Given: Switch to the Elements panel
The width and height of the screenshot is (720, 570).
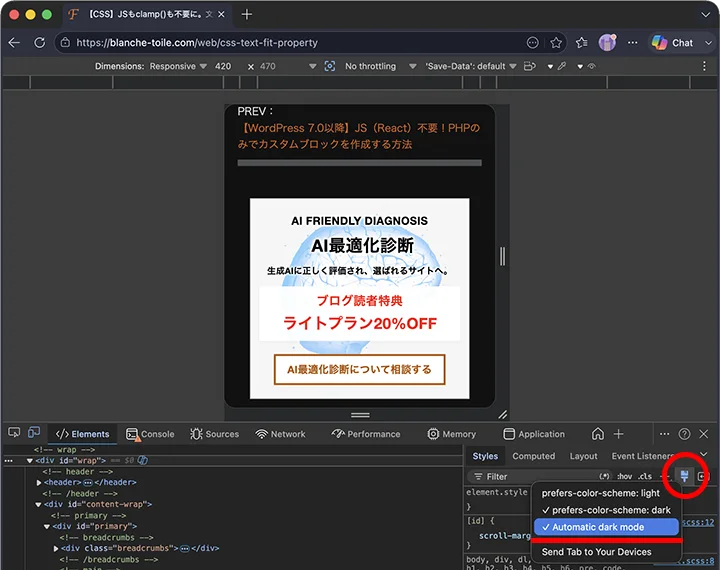Looking at the screenshot, I should pyautogui.click(x=83, y=434).
